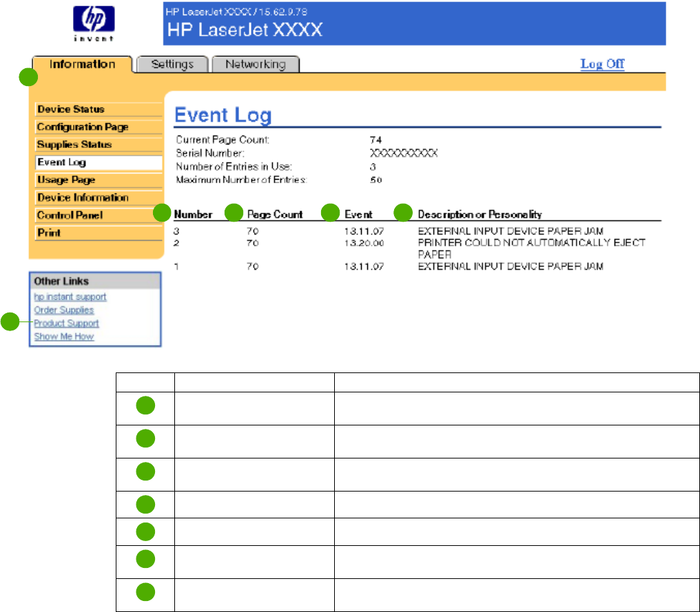The height and width of the screenshot is (612, 700).
Task: Switch to the Settings tab
Action: coord(172,64)
